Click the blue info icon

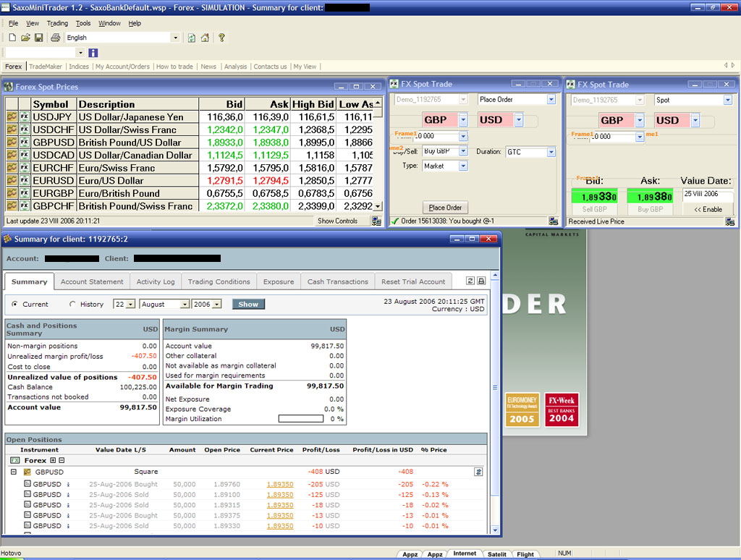click(x=93, y=53)
